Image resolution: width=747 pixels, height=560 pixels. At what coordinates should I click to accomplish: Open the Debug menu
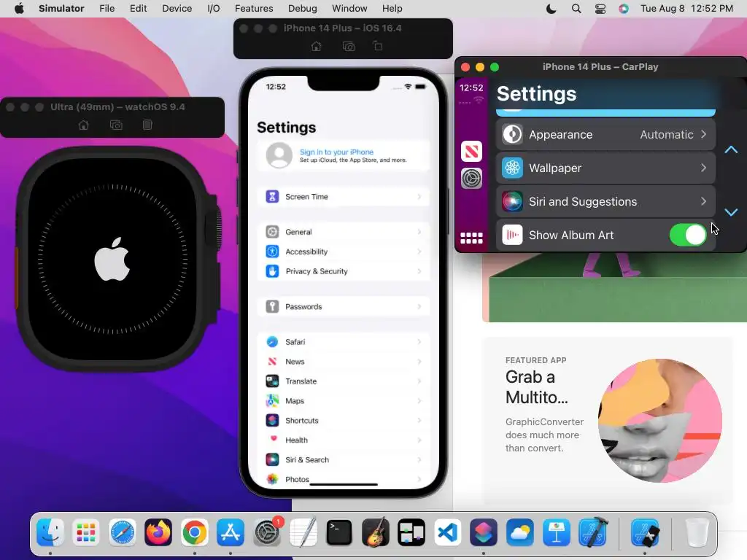click(x=303, y=9)
